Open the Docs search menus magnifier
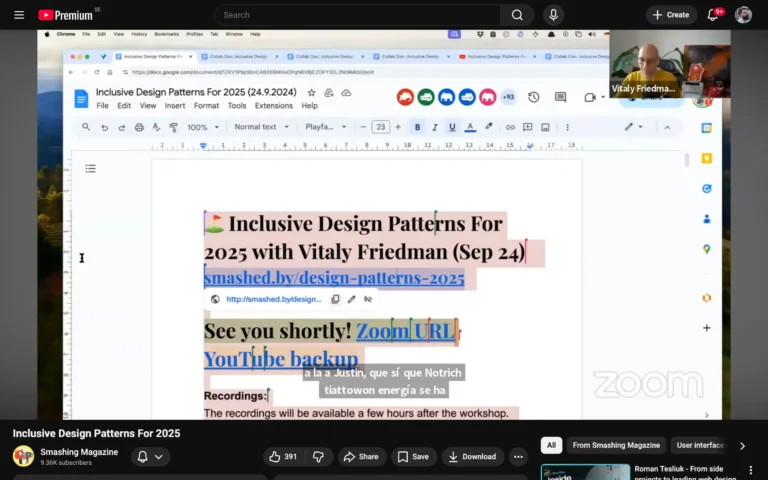 tap(86, 127)
